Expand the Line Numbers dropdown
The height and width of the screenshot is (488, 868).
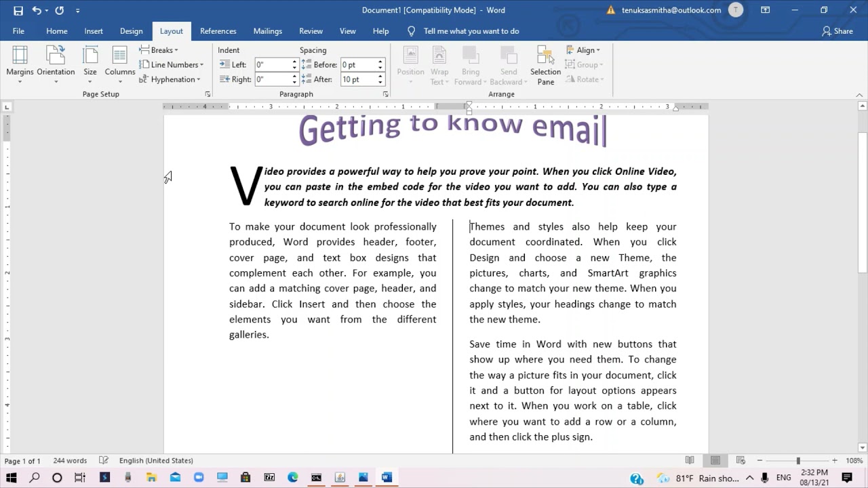(x=172, y=65)
